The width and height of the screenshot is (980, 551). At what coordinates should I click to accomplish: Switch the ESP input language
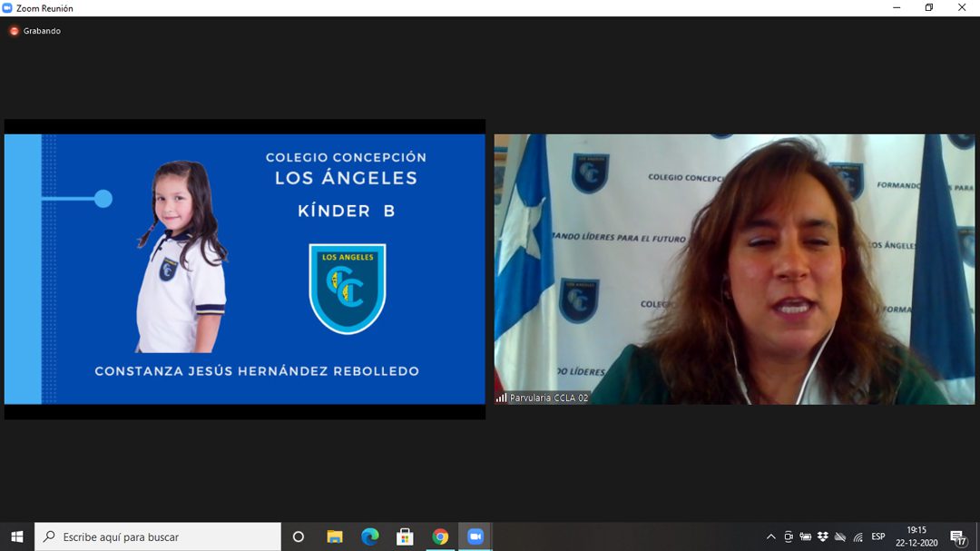[878, 536]
